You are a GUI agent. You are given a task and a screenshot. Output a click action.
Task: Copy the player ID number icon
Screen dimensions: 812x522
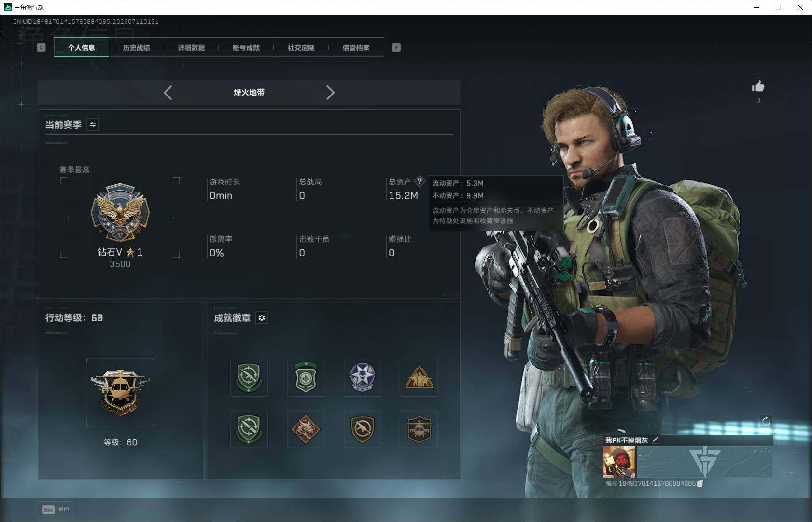(700, 483)
